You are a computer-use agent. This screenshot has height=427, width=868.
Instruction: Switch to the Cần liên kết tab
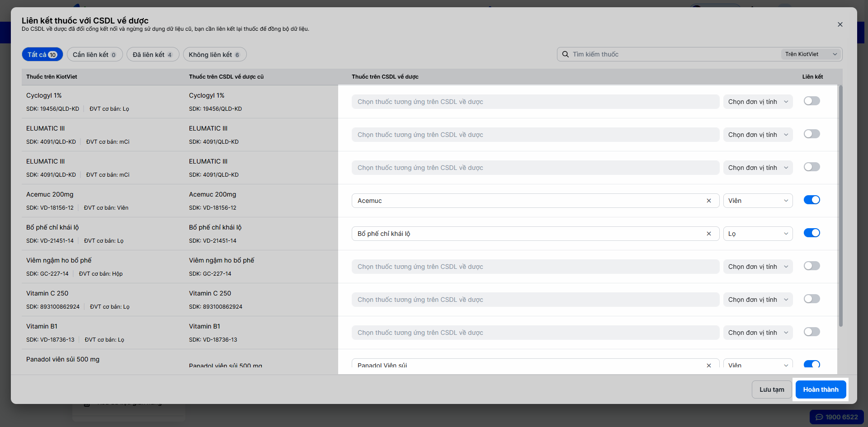point(95,55)
